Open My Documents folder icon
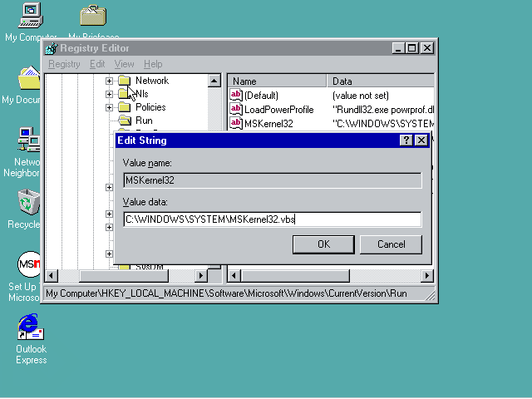The width and height of the screenshot is (532, 399). pyautogui.click(x=29, y=78)
